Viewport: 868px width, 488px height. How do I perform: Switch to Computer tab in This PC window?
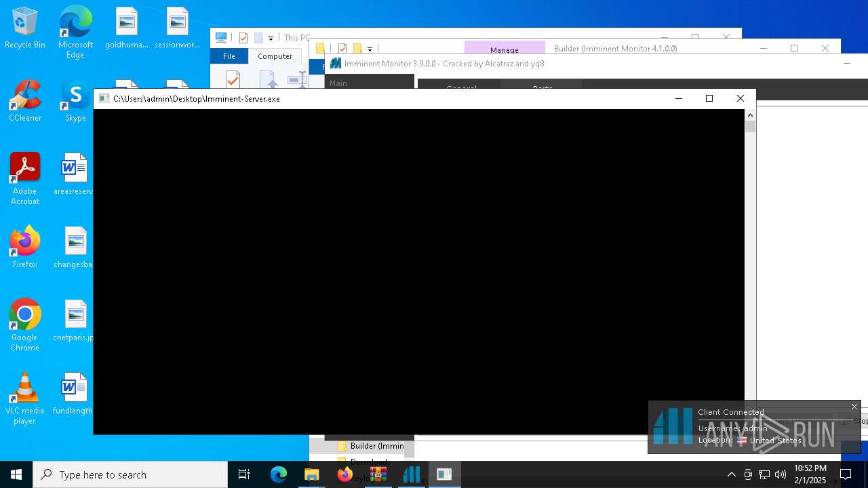[x=275, y=56]
